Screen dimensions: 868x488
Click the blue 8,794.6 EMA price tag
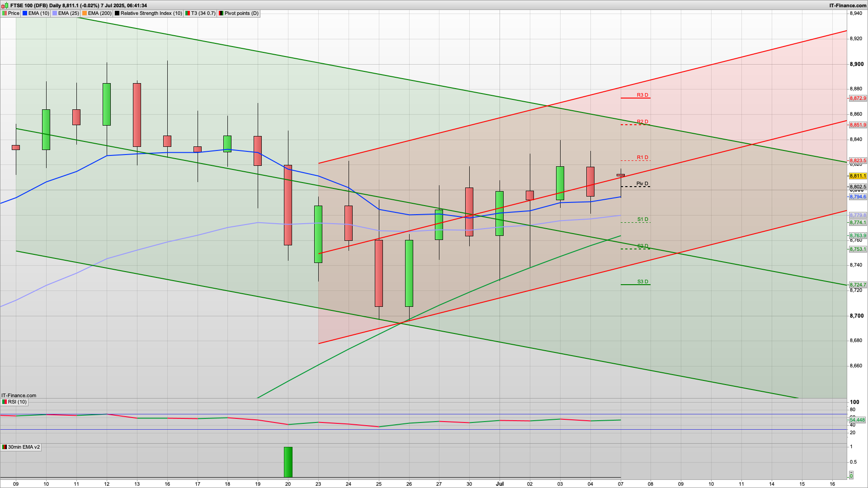858,197
